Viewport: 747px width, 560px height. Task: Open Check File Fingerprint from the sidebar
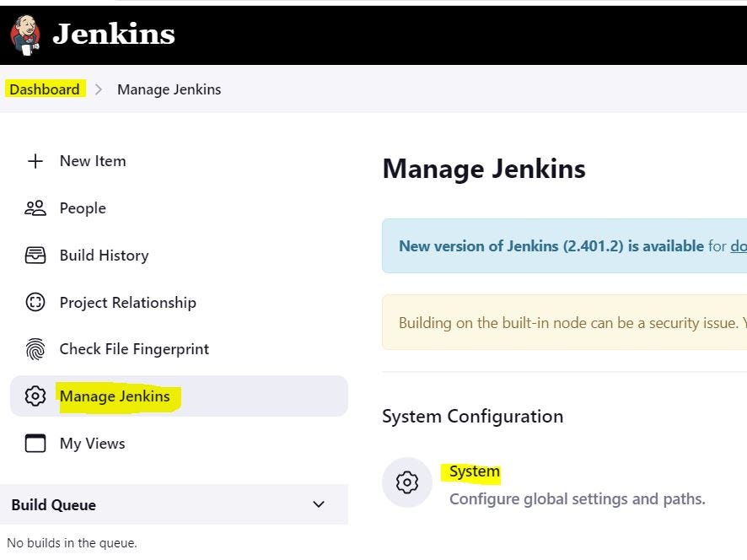[x=133, y=348]
